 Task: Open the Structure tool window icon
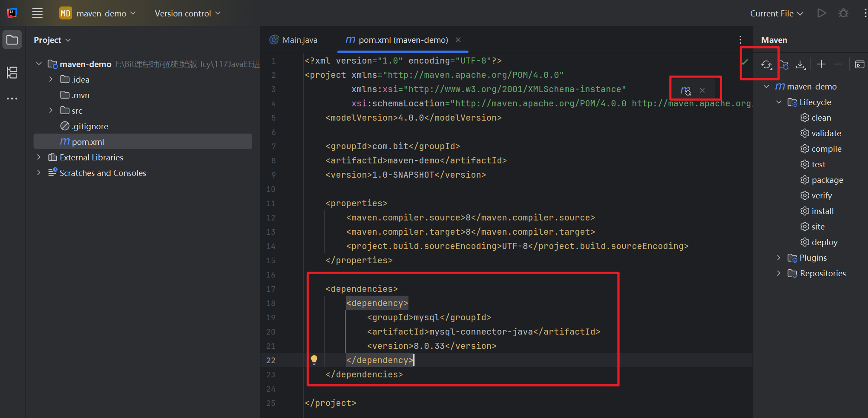pos(12,73)
